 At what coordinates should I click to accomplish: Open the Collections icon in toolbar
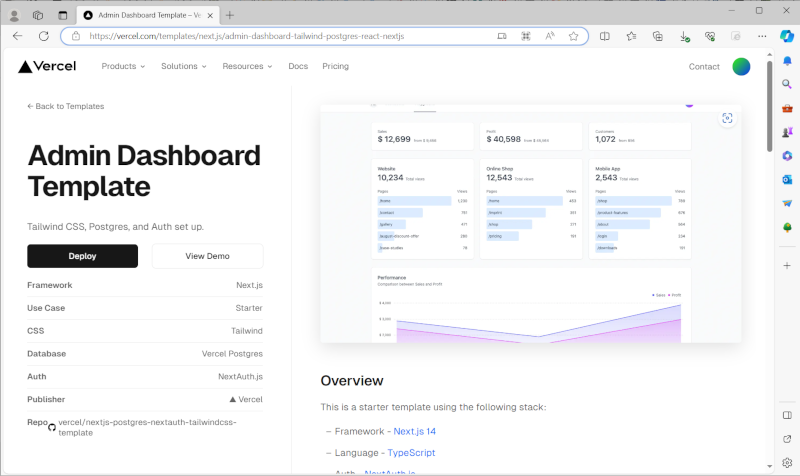click(658, 36)
